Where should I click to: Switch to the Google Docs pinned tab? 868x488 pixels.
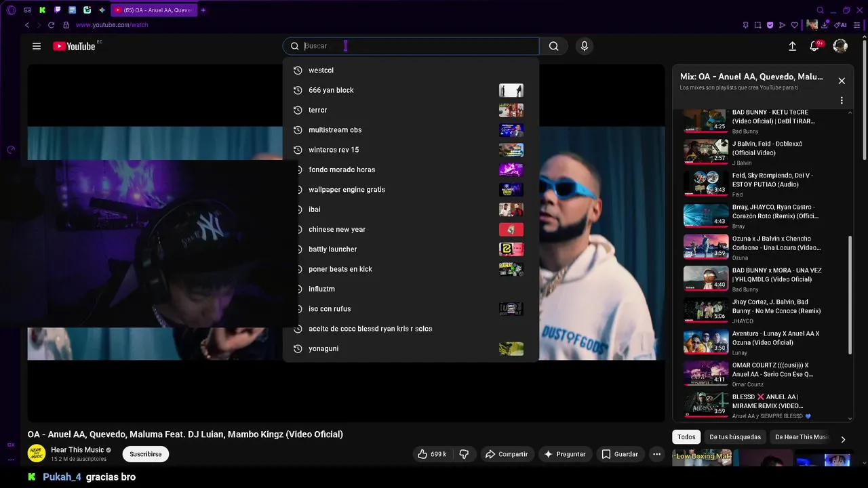point(72,10)
